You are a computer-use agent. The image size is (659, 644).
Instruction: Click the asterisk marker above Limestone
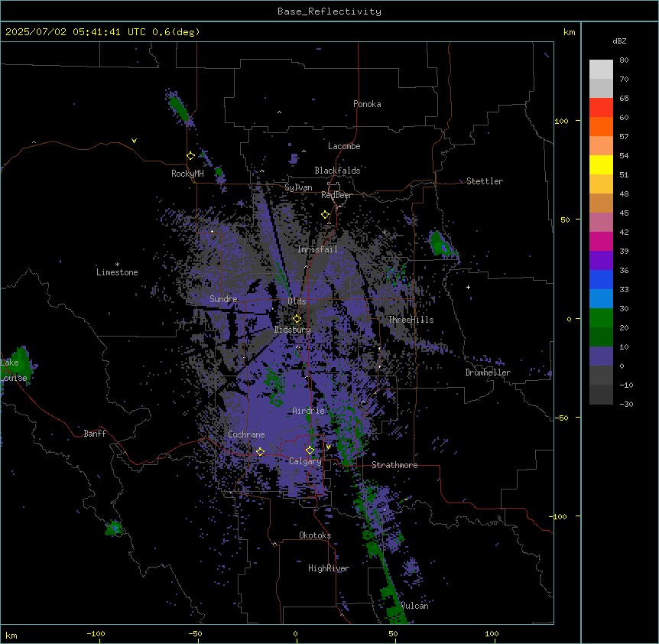point(117,265)
